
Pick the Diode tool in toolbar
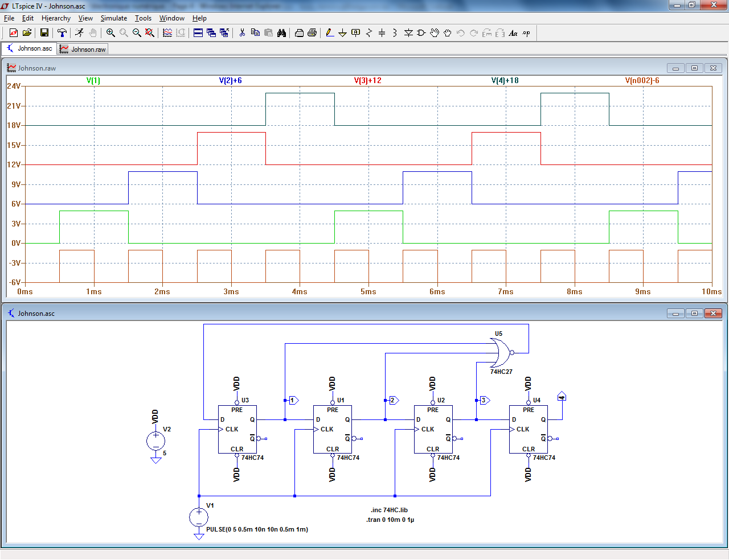pos(408,33)
